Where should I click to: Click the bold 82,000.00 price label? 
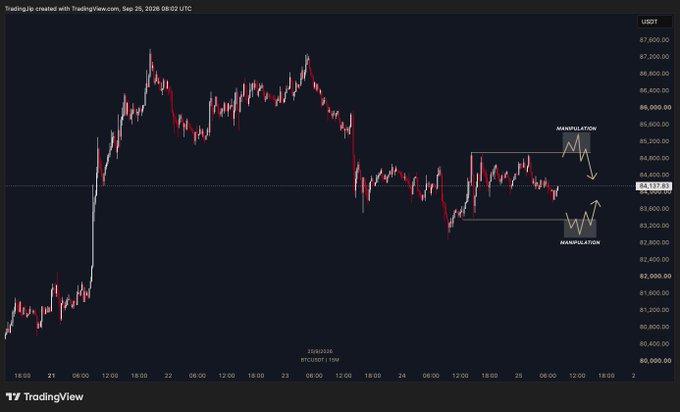pyautogui.click(x=655, y=276)
